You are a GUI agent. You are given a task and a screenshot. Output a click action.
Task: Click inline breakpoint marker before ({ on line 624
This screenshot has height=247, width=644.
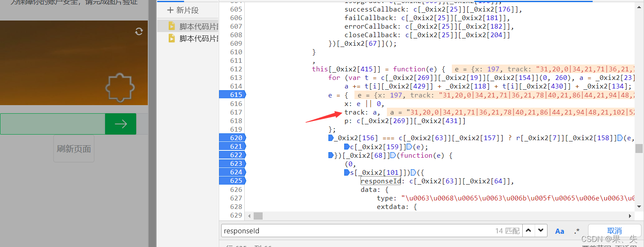point(413,173)
